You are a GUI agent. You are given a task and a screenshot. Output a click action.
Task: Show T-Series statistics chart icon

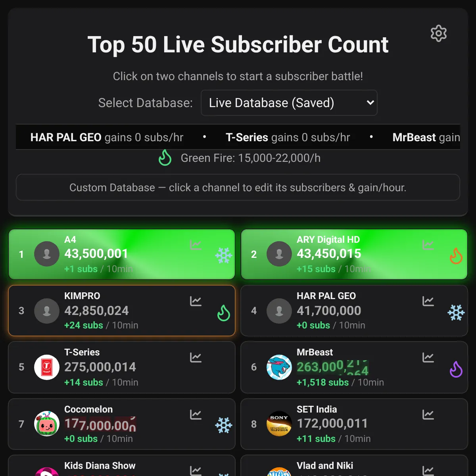click(x=196, y=357)
